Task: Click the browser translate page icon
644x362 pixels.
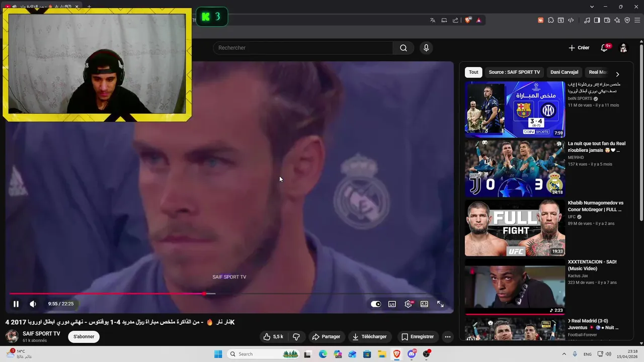Action: pos(432,20)
